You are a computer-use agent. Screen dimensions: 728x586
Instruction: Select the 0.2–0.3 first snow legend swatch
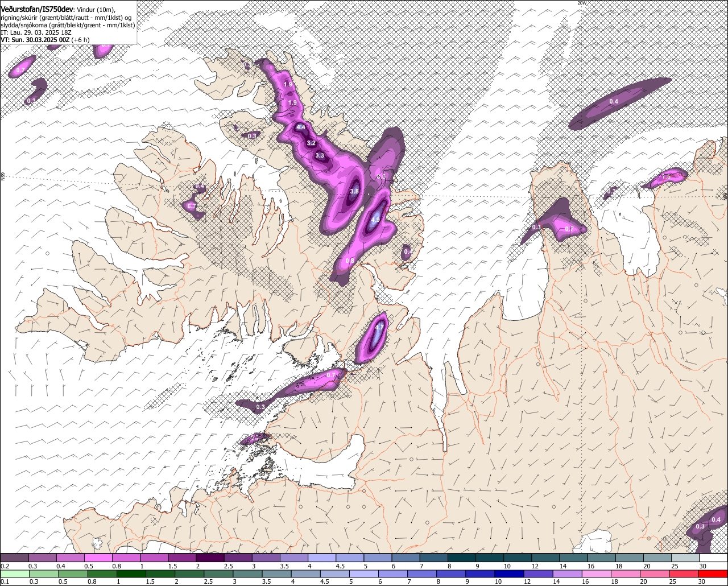[15, 558]
